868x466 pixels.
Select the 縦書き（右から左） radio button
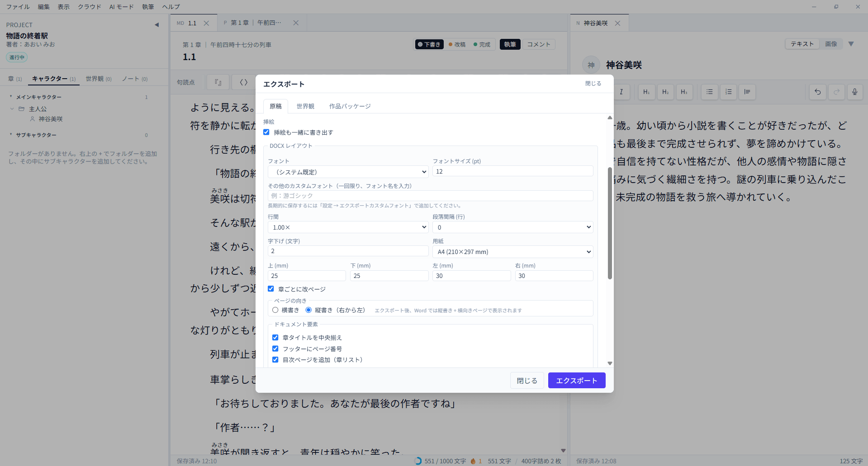[x=308, y=310]
